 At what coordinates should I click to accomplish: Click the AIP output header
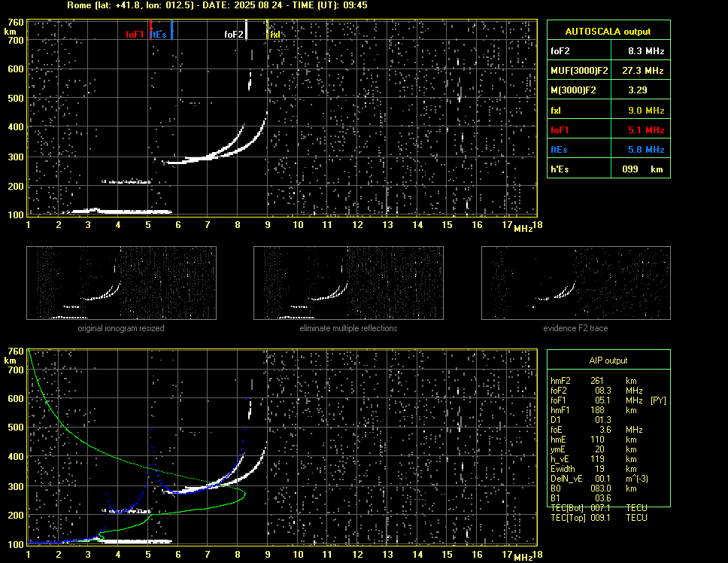point(608,361)
